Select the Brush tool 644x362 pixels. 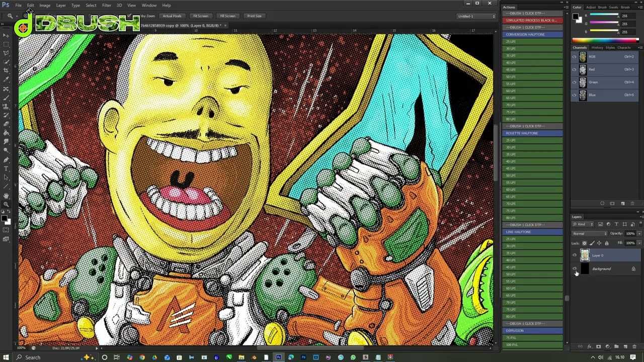[7, 98]
